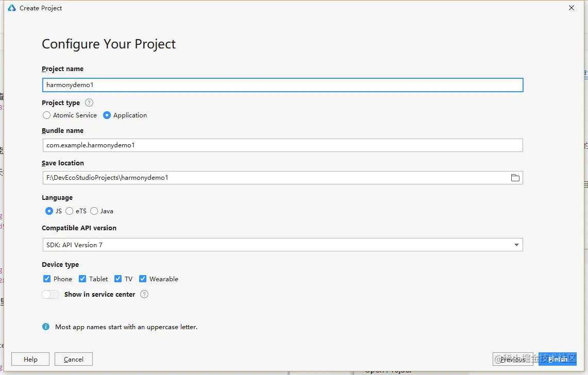Select JS language radio button

point(49,211)
